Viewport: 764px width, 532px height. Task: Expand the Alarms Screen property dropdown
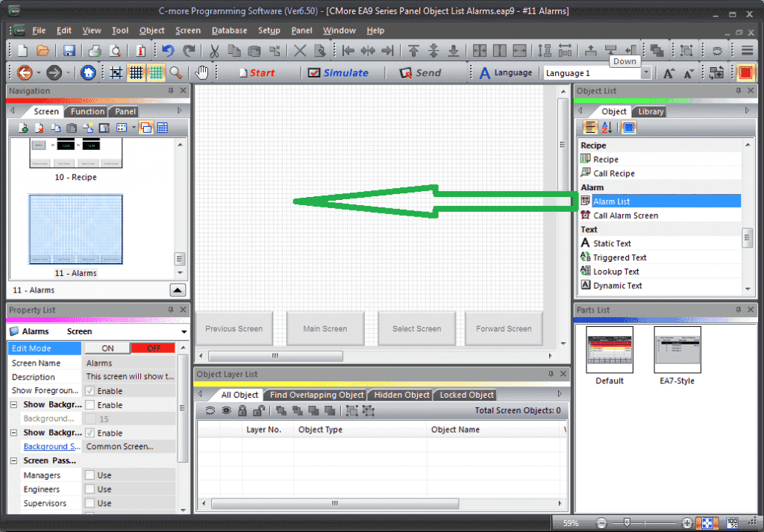[x=184, y=332]
